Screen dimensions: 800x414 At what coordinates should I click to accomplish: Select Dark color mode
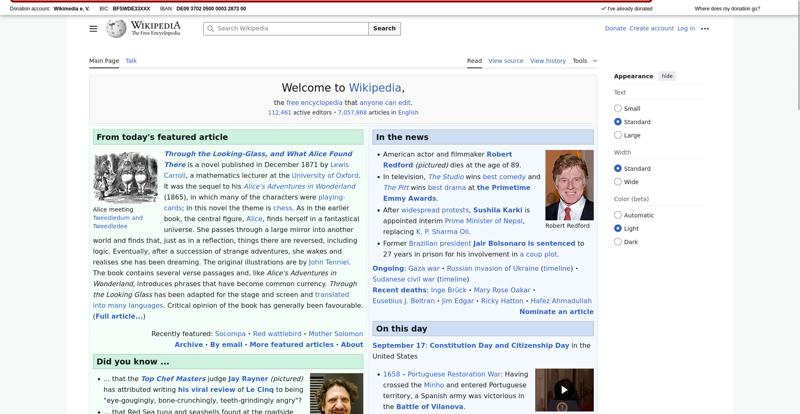pos(618,242)
